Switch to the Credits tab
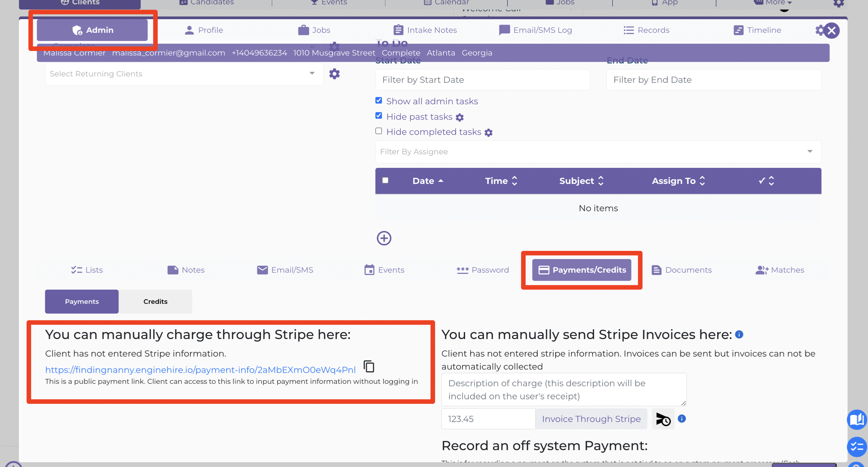Screen dimensions: 868x467 click(x=155, y=301)
